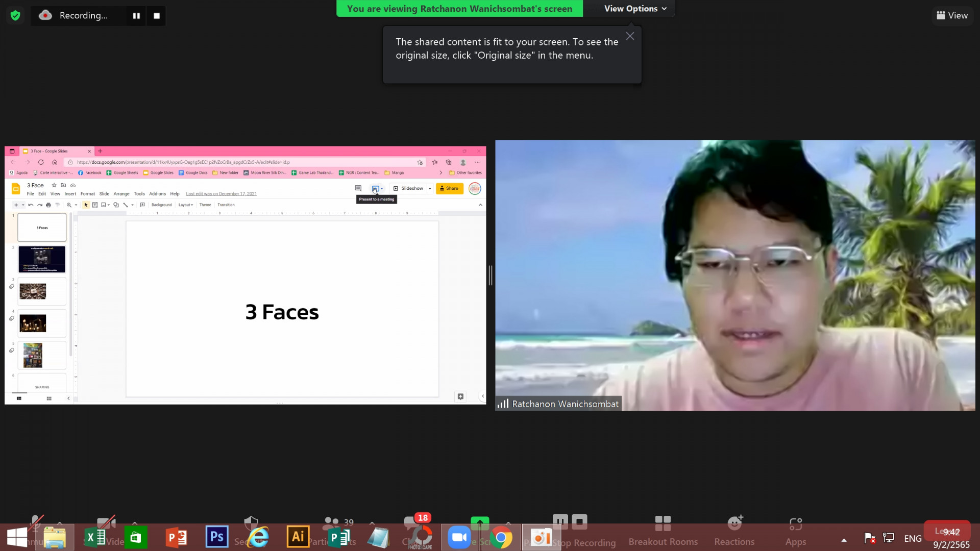The height and width of the screenshot is (551, 980).
Task: Open Internet Explorer from the taskbar
Action: 258,537
